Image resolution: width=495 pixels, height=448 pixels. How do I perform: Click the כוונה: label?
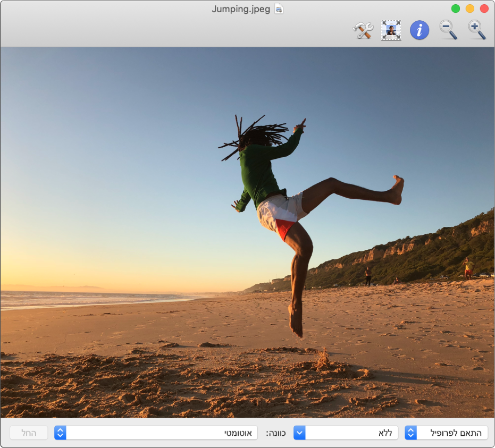[x=275, y=433]
